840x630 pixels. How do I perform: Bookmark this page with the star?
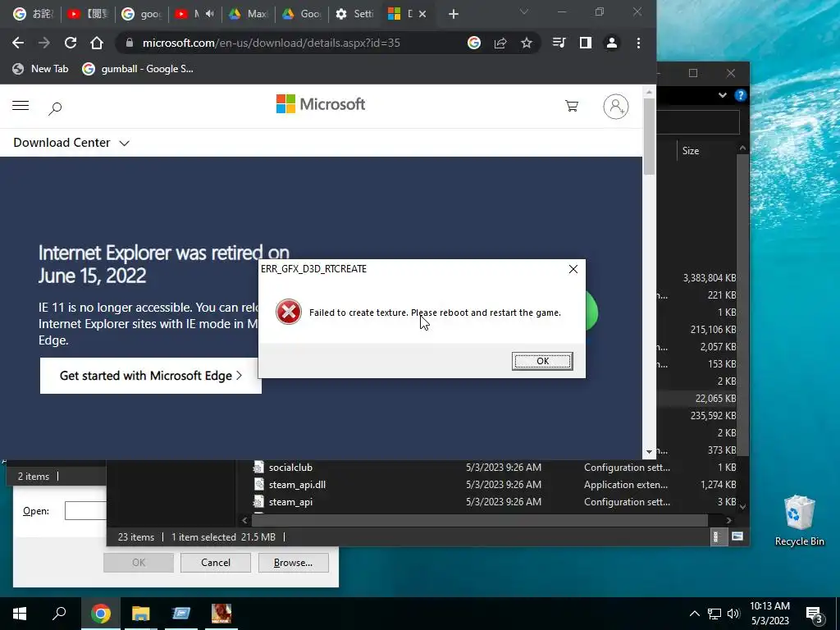(527, 43)
